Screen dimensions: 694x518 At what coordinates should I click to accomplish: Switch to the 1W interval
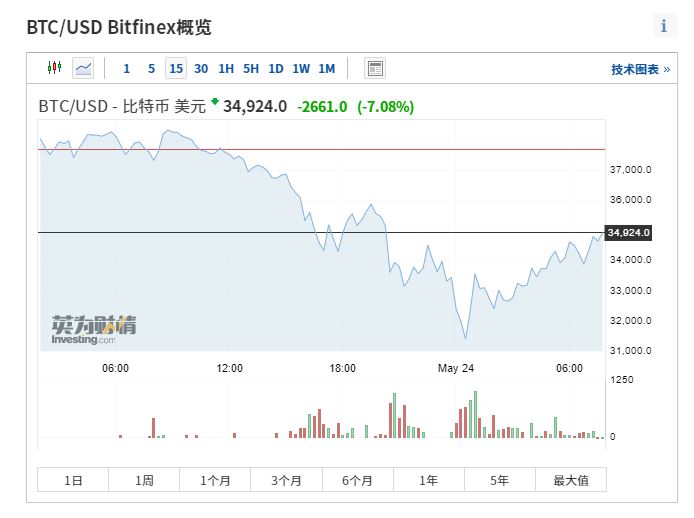301,68
